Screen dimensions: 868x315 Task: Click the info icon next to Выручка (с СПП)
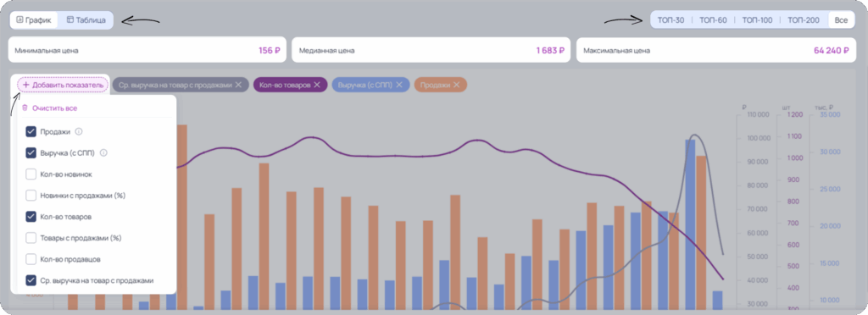click(x=103, y=153)
